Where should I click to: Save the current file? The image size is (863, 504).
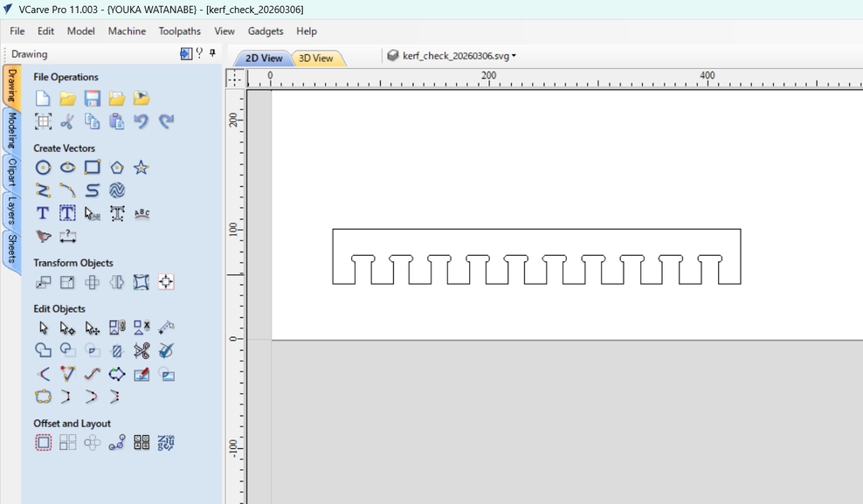pos(93,99)
